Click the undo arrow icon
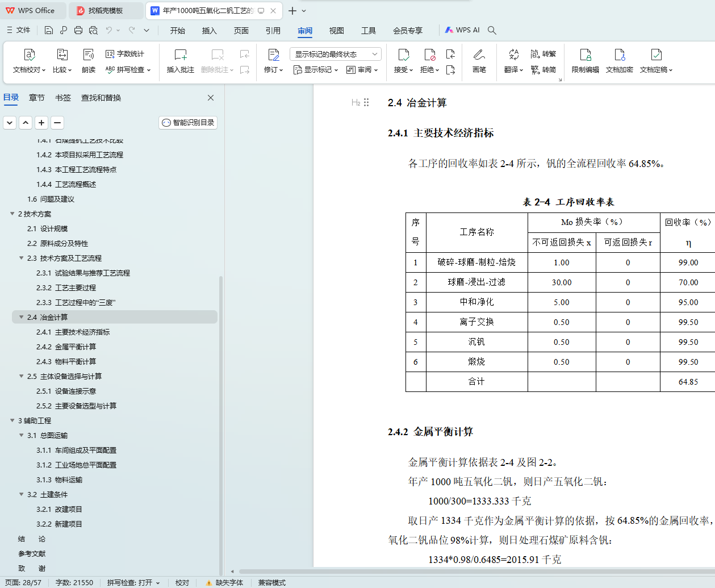The width and height of the screenshot is (715, 588). click(109, 30)
